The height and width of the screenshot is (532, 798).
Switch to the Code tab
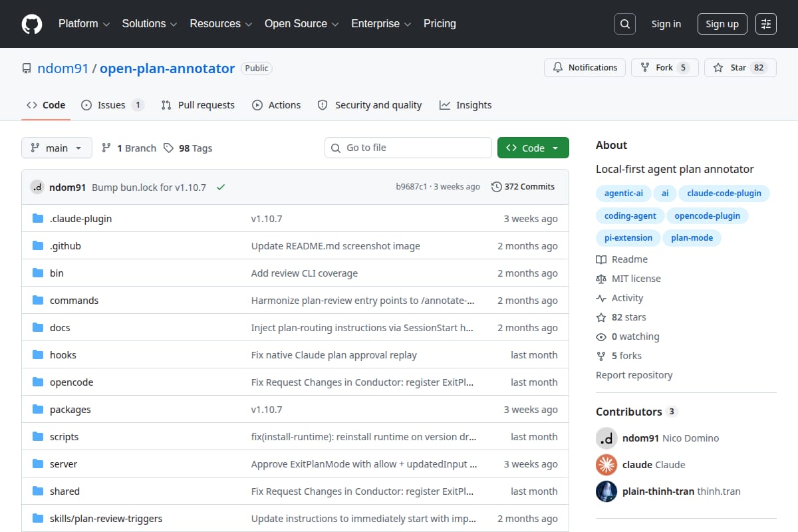[46, 105]
